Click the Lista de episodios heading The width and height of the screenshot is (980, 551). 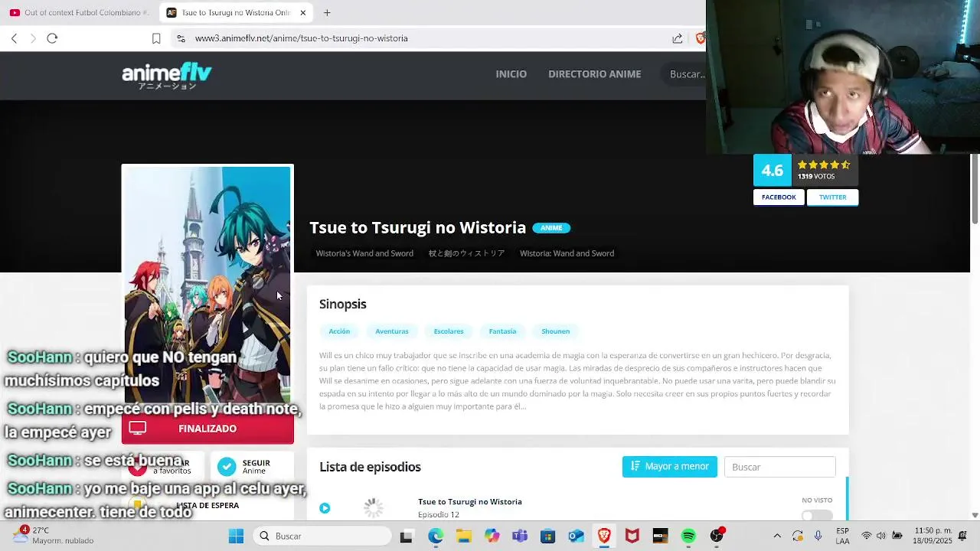pyautogui.click(x=370, y=467)
